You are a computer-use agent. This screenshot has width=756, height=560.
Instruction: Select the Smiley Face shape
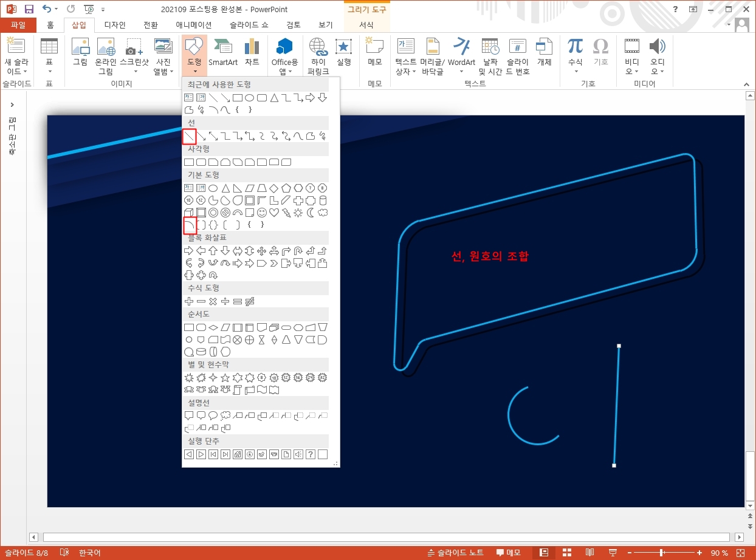point(262,213)
